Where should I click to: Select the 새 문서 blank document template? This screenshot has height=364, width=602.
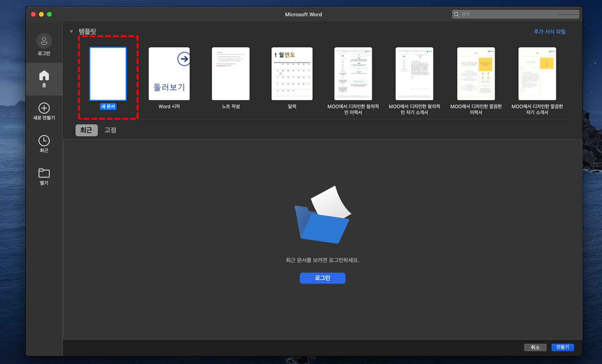click(x=108, y=74)
